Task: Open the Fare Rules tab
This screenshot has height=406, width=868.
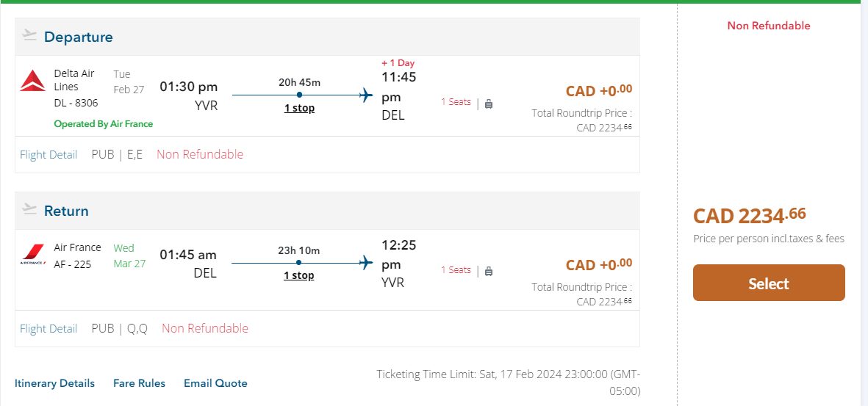Action: 139,383
